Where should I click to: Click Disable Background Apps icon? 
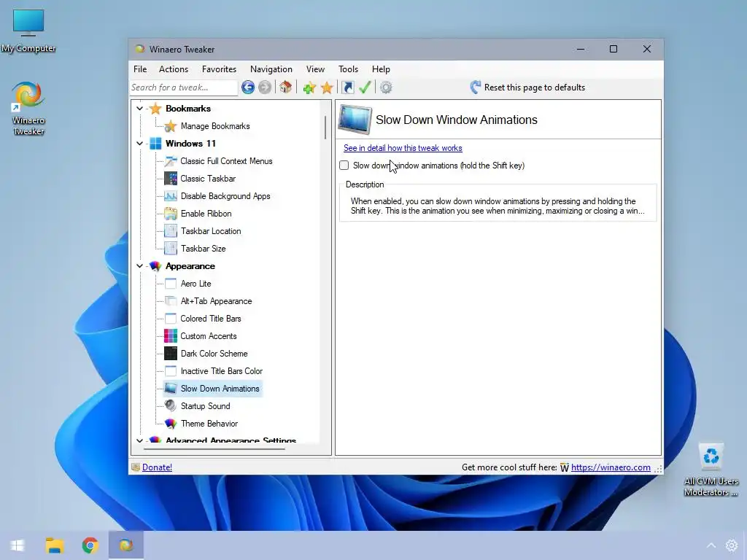point(171,196)
